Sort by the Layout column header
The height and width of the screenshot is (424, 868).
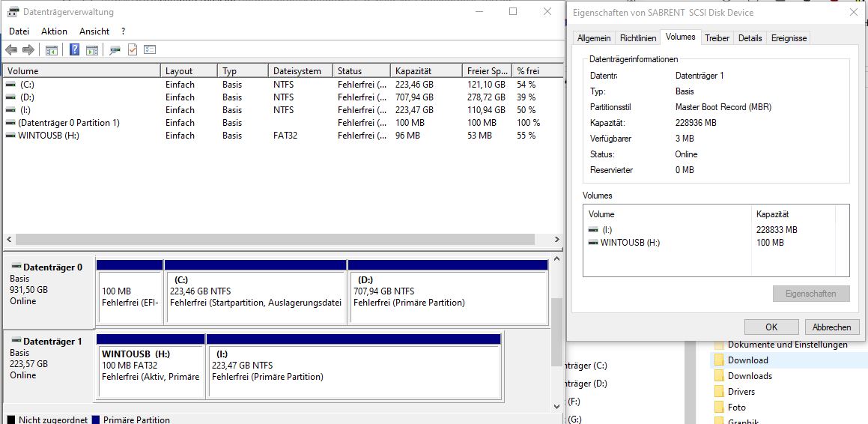(189, 71)
